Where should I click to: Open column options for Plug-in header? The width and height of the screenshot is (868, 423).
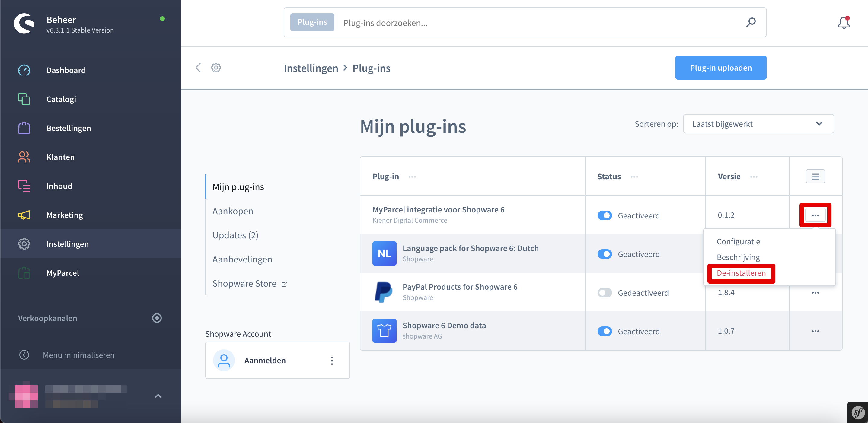412,177
